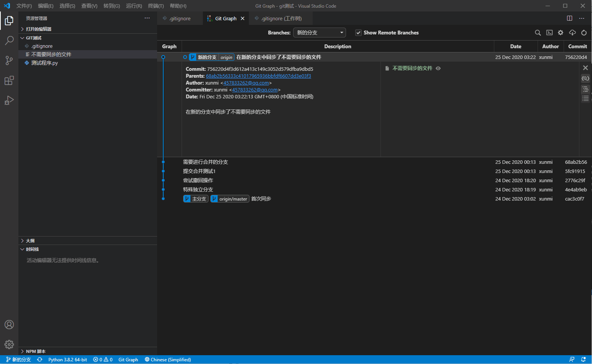Image resolution: width=592 pixels, height=364 pixels.
Task: Open editor more actions ellipsis
Action: (x=582, y=18)
